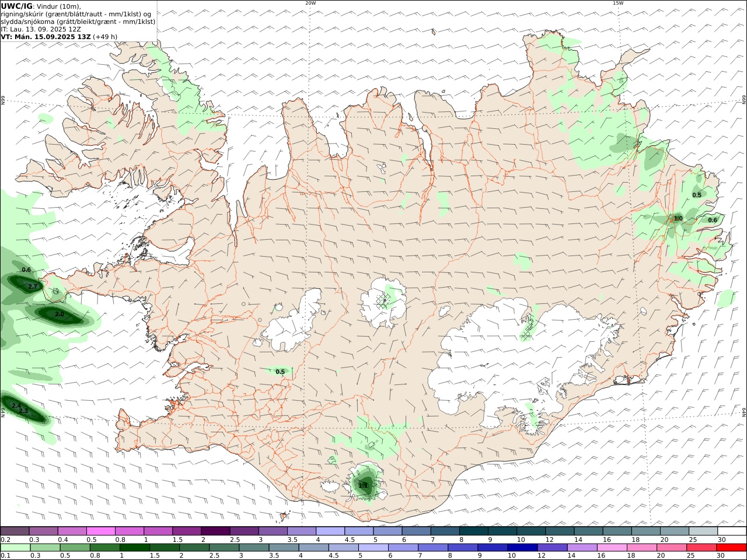Click the '0.1' label under the rain scale
The width and height of the screenshot is (747, 560).
pyautogui.click(x=5, y=556)
